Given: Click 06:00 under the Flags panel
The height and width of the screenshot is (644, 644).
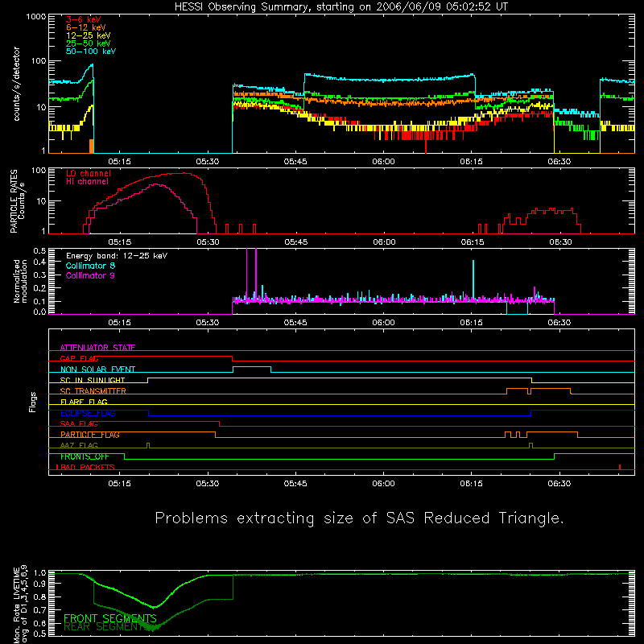Looking at the screenshot, I should click(x=384, y=484).
